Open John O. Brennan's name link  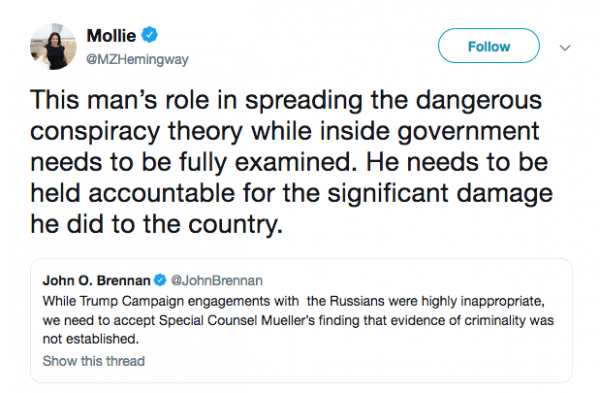click(x=96, y=280)
